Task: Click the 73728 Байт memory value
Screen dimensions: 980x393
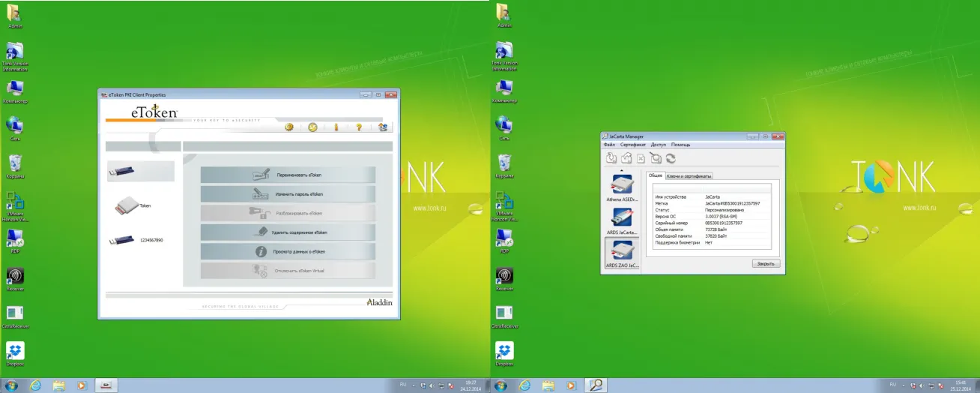Action: point(716,229)
